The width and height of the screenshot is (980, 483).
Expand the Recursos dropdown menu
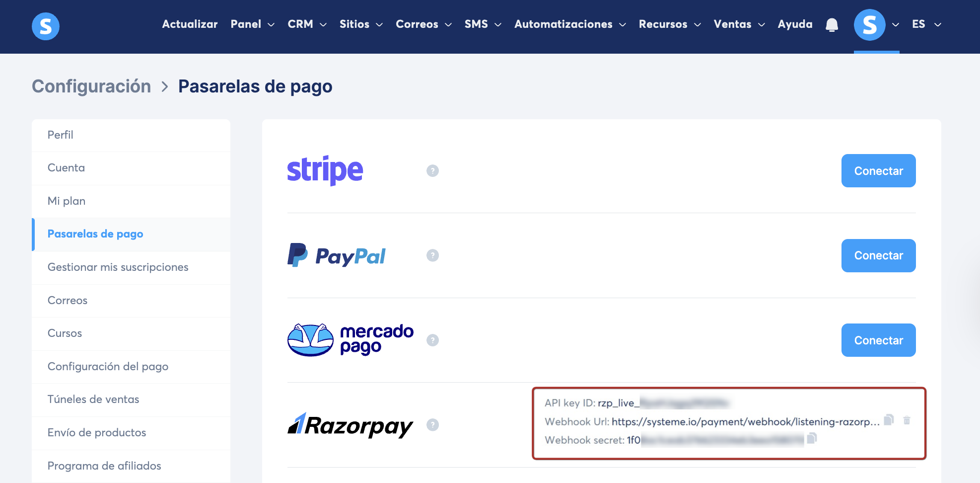(670, 24)
